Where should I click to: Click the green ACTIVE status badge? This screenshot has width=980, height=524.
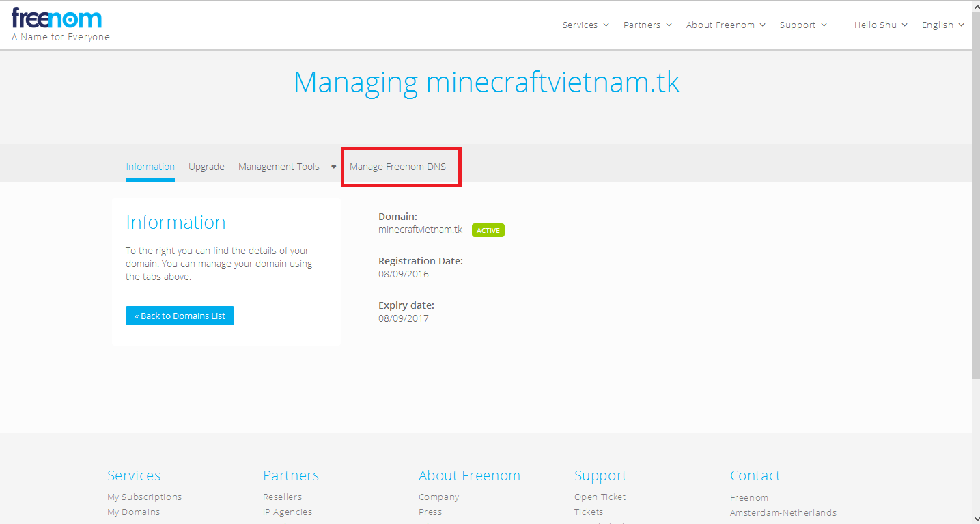(488, 230)
